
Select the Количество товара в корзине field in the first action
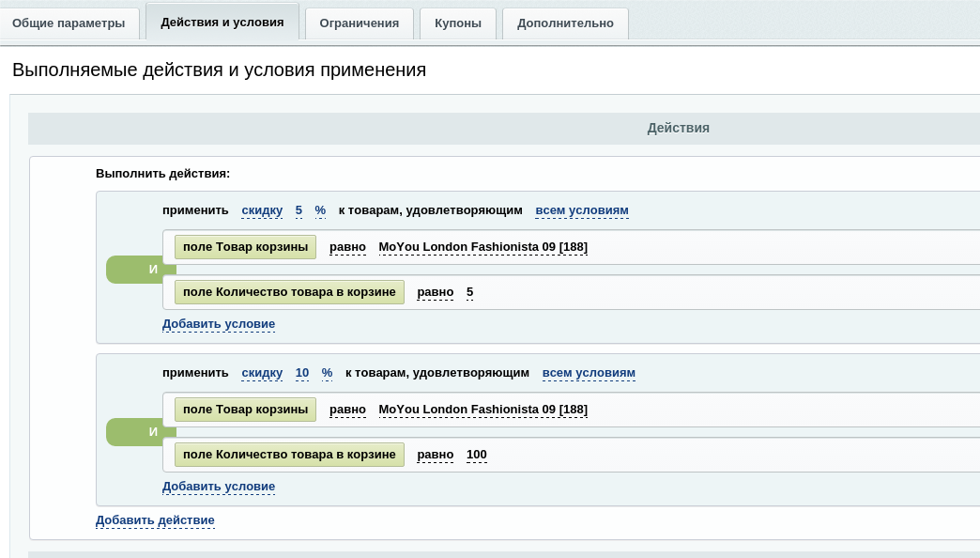coord(289,292)
